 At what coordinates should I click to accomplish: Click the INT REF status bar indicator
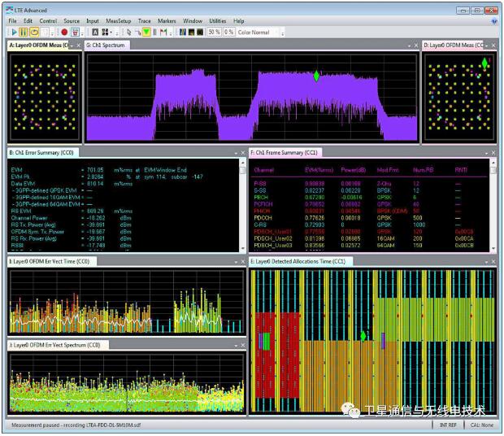coord(448,425)
